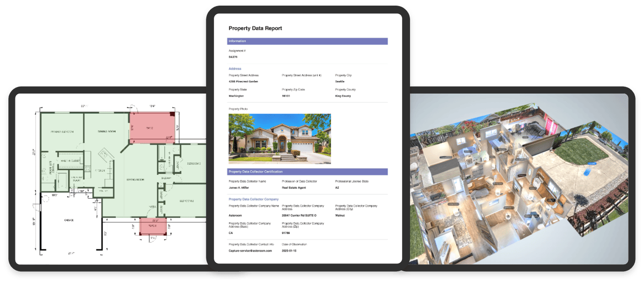The image size is (644, 283).
Task: Open the property photo of the house
Action: (279, 138)
